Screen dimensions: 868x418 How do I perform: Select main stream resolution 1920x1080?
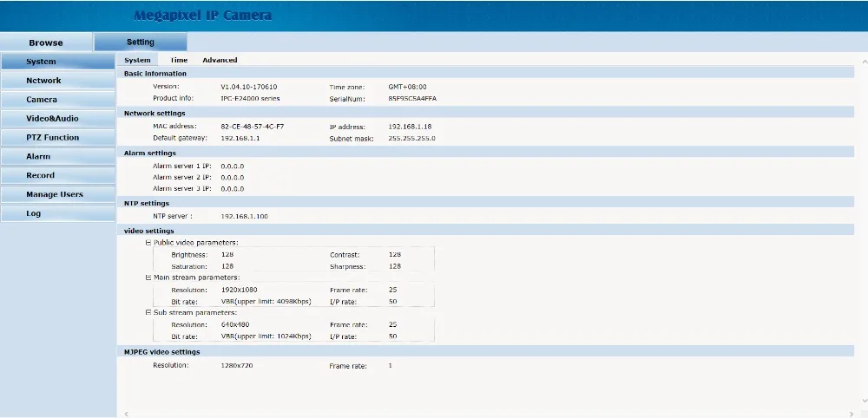click(240, 290)
